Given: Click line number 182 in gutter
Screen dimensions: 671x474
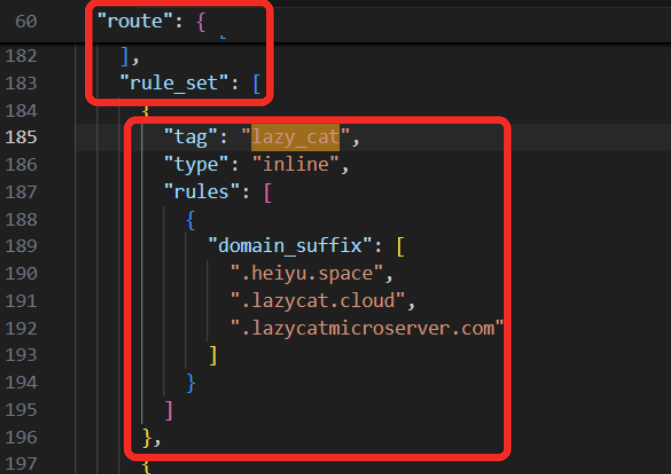Looking at the screenshot, I should (21, 56).
